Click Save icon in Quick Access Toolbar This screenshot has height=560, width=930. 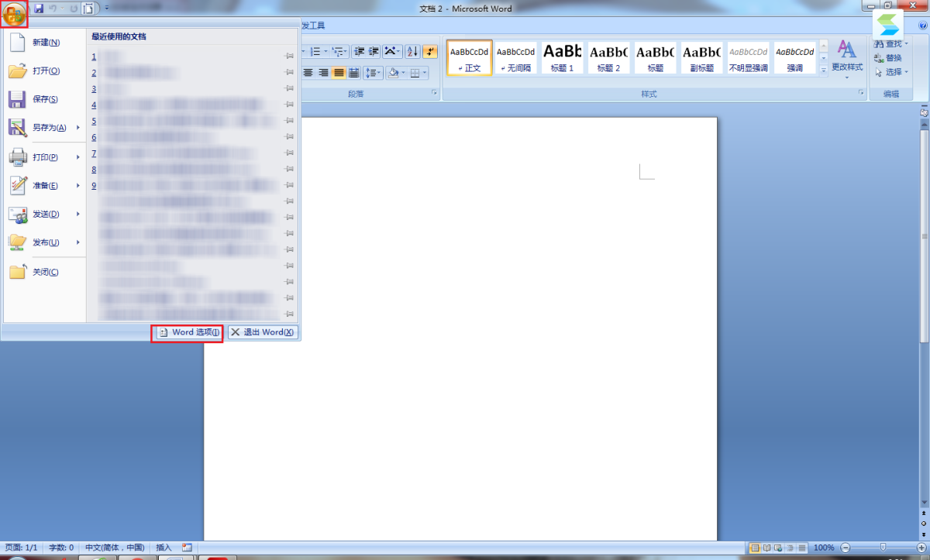click(x=39, y=9)
